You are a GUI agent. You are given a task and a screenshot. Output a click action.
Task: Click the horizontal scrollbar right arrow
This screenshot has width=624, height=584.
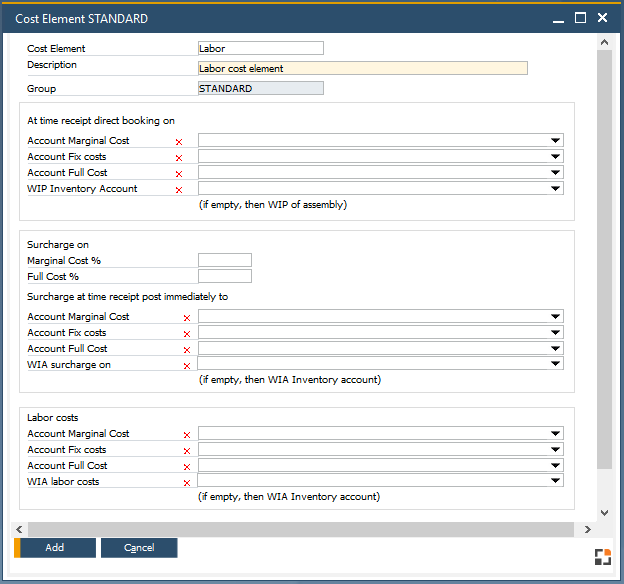click(x=587, y=529)
